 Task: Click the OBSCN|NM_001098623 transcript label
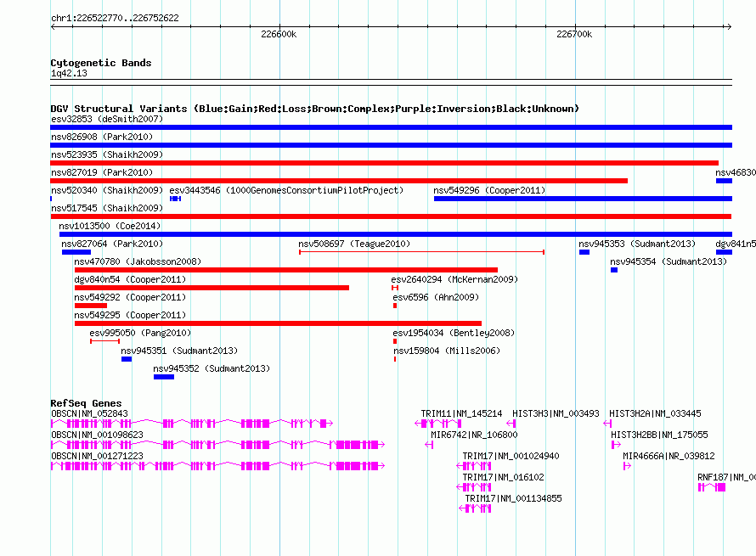click(98, 435)
